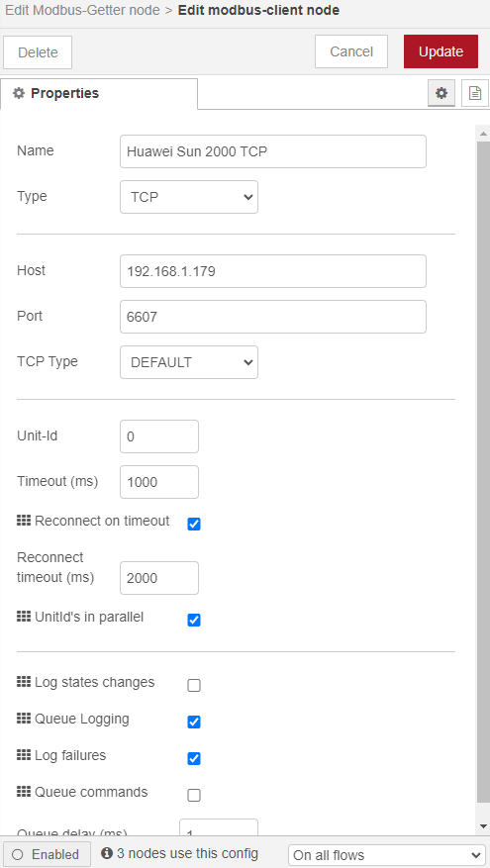The image size is (490, 868).
Task: Click grid icon beside Queue Logging
Action: pyautogui.click(x=23, y=719)
